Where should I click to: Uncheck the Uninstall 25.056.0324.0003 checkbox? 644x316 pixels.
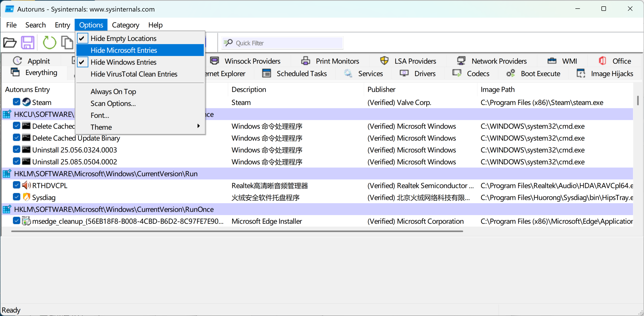tap(17, 149)
